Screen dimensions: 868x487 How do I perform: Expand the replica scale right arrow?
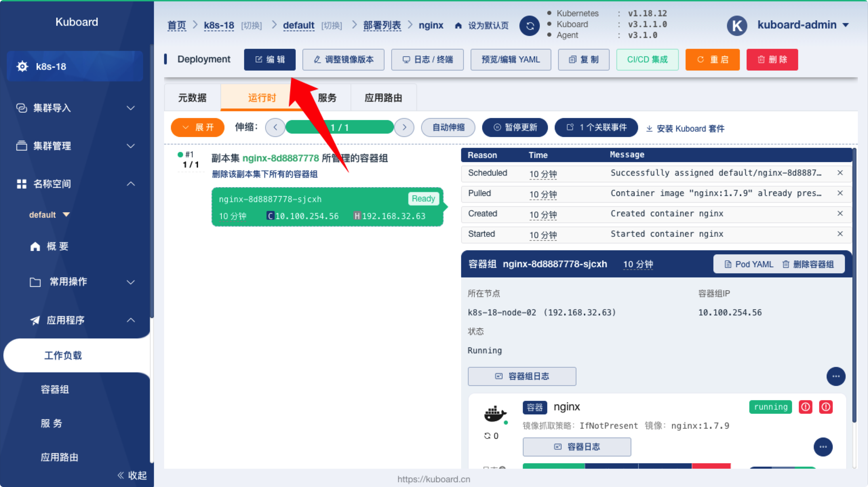click(x=406, y=128)
